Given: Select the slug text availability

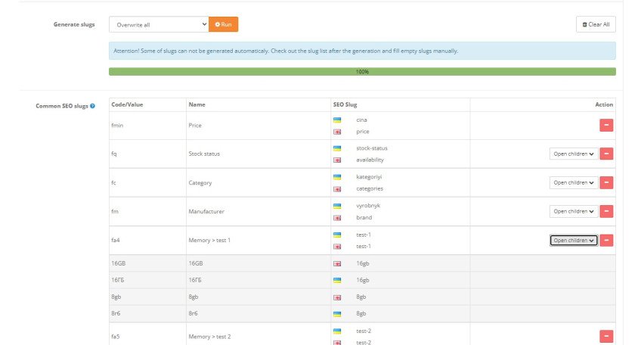Looking at the screenshot, I should click(x=370, y=160).
